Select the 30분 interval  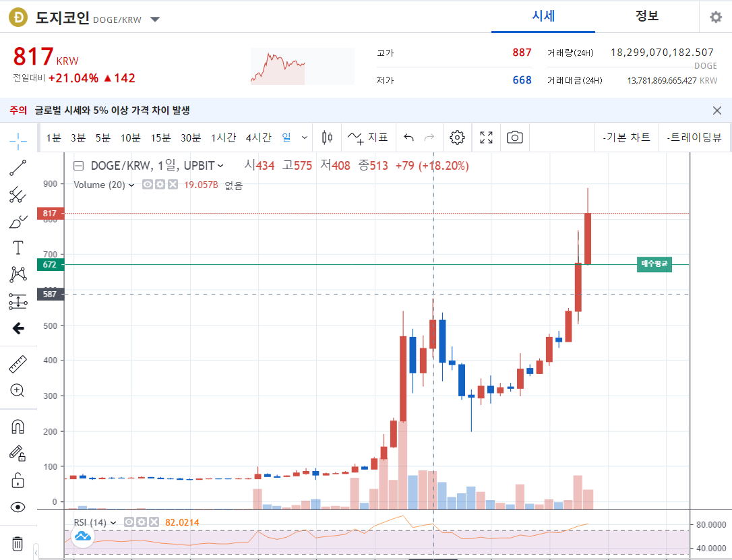pos(191,138)
